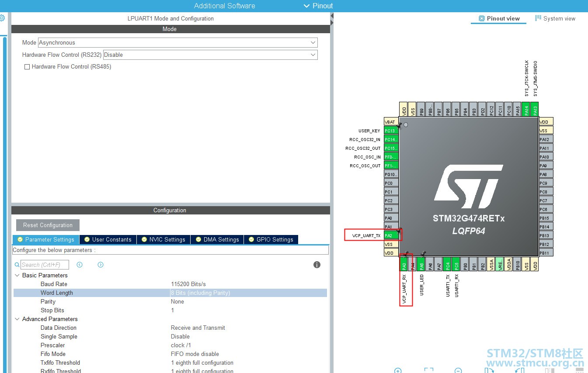Click pin PC4 on the chip
The image size is (588, 373).
click(x=447, y=264)
